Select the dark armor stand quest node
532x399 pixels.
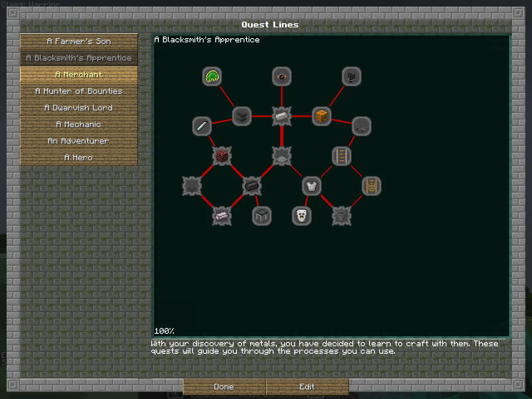coord(352,76)
